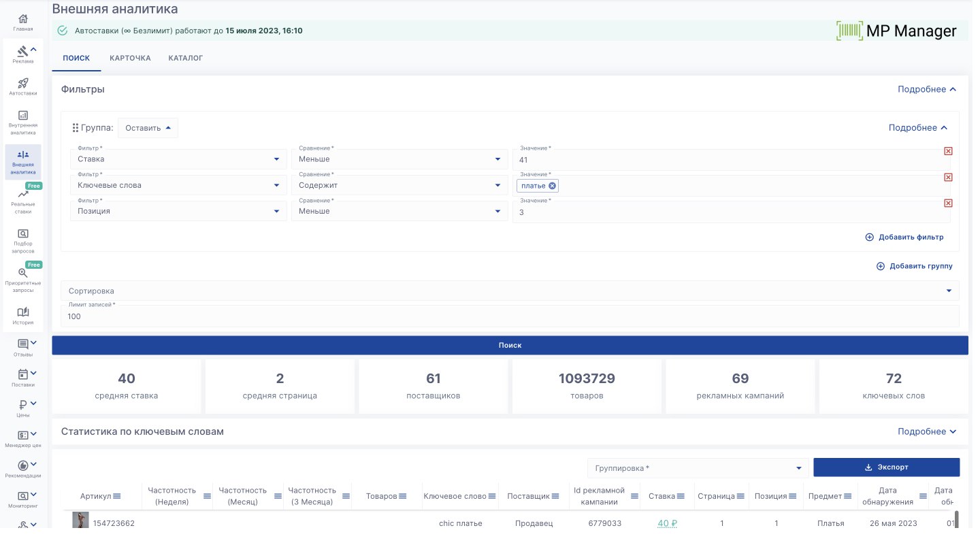Switch to the Карточка tab
Image resolution: width=980 pixels, height=543 pixels.
tap(130, 58)
